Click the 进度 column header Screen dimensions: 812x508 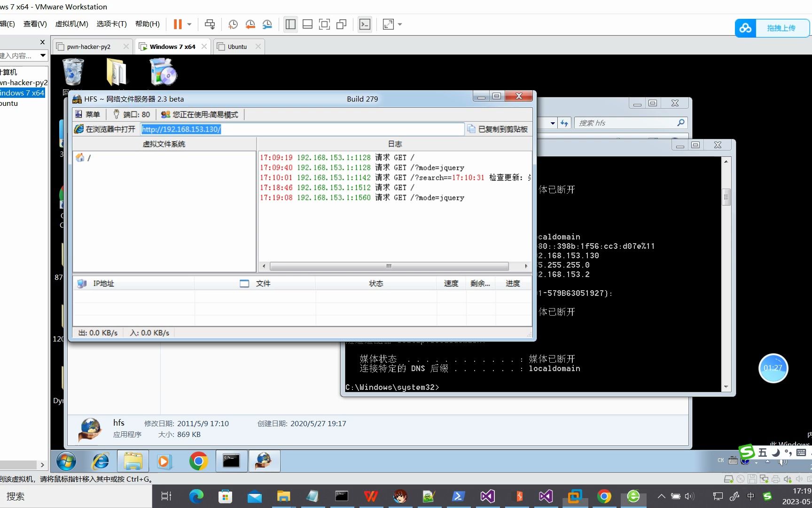pyautogui.click(x=513, y=283)
